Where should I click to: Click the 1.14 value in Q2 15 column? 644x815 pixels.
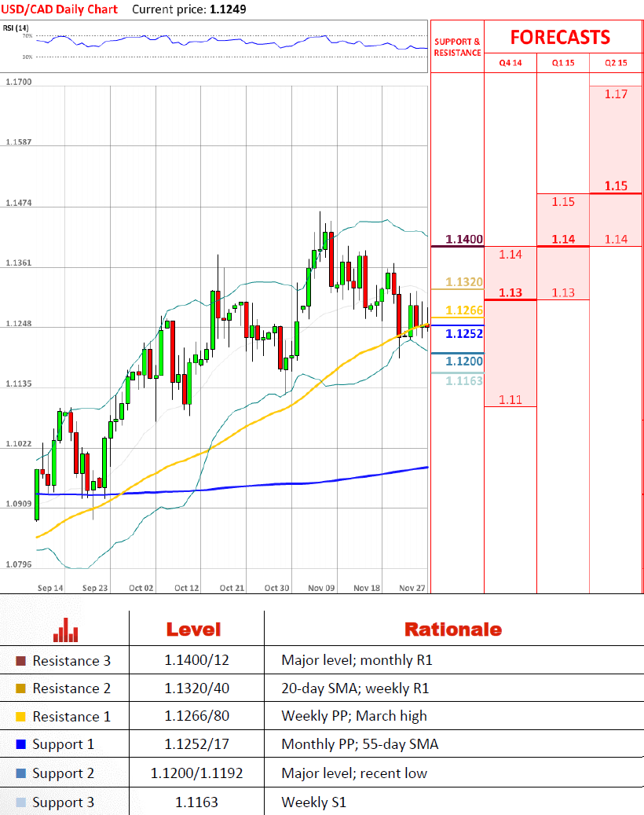pyautogui.click(x=616, y=239)
